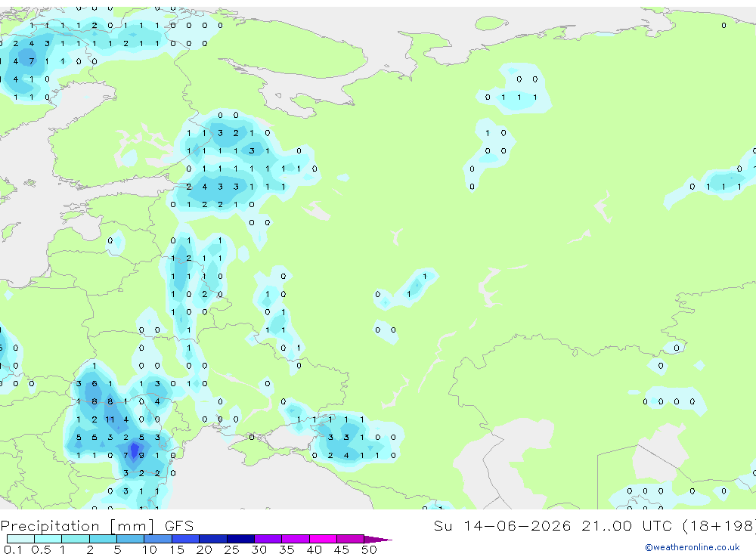Viewport: 756px width, 554px height.
Task: Click the "45" legend scale label
Action: (x=342, y=549)
